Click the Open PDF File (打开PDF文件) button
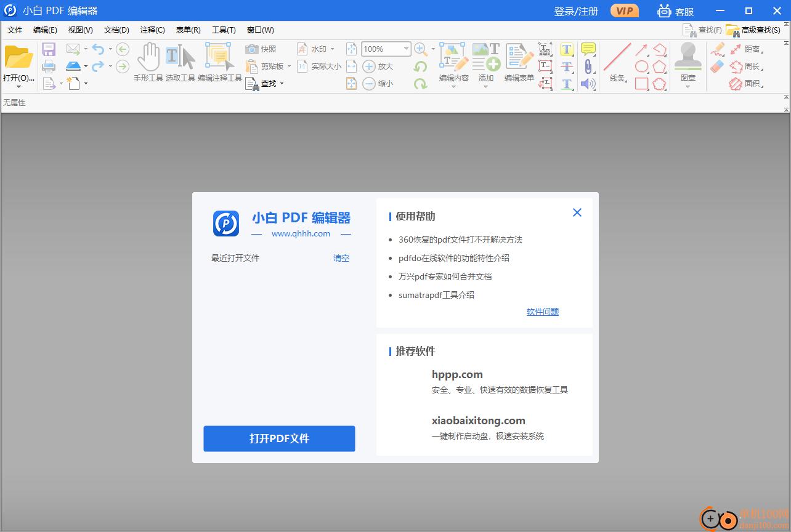The height and width of the screenshot is (532, 791). click(279, 438)
